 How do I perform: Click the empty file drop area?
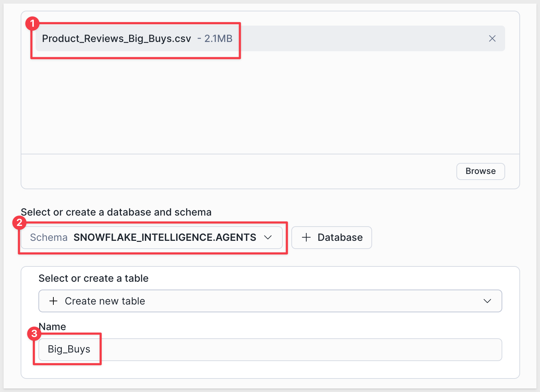270,103
